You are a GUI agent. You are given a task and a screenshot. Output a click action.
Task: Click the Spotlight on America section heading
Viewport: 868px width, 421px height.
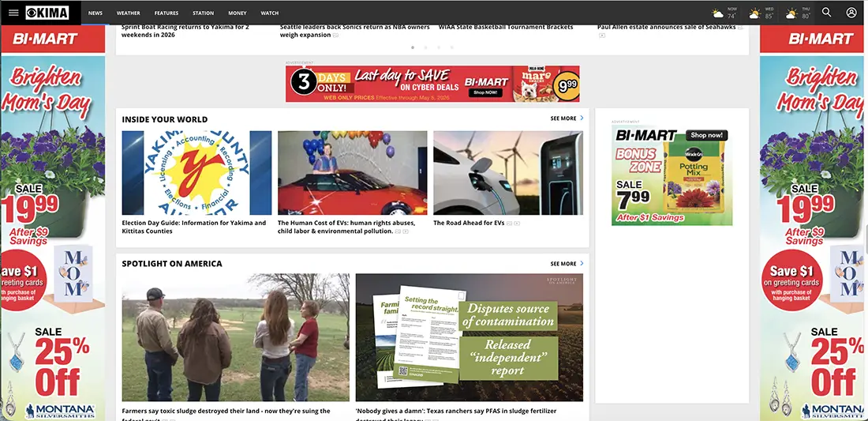tap(172, 264)
